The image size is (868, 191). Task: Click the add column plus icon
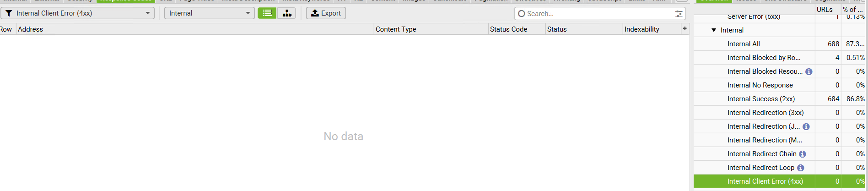coord(685,28)
